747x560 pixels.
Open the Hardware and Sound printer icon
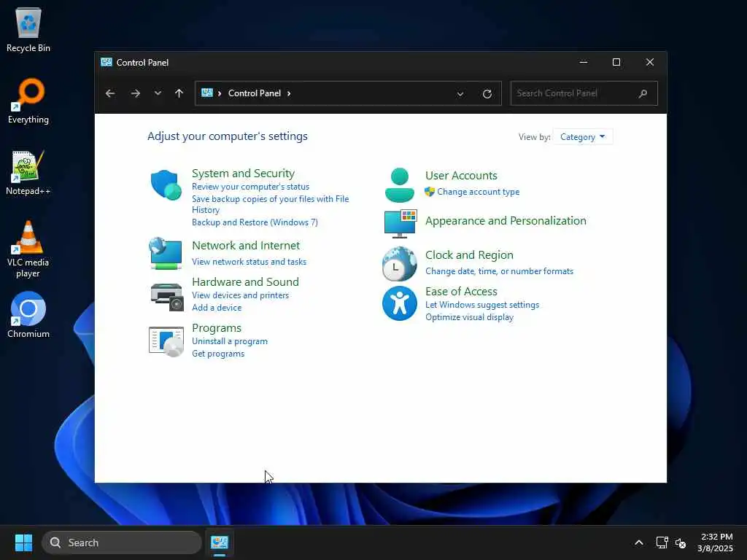pos(167,297)
